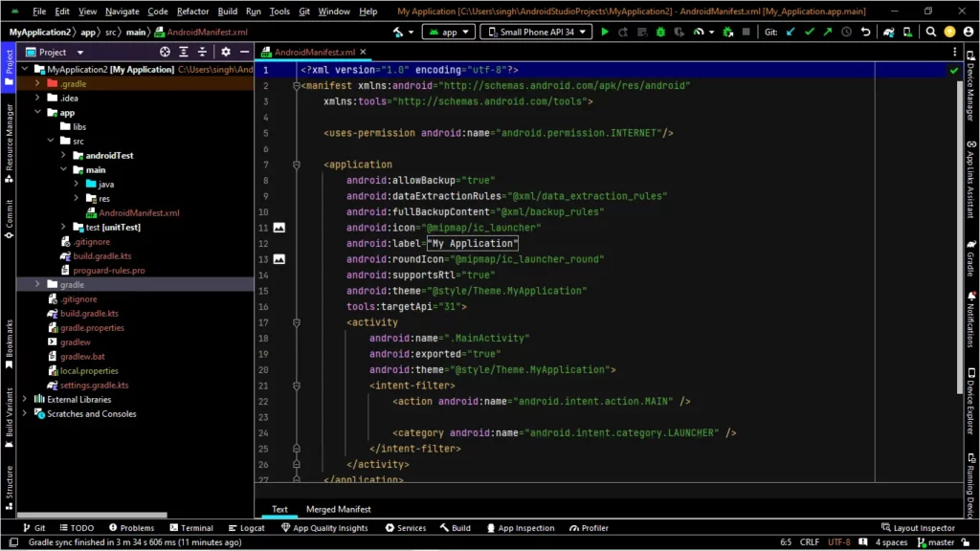Screen dimensions: 980x551
Task: Select the Text editor tab
Action: 279,509
